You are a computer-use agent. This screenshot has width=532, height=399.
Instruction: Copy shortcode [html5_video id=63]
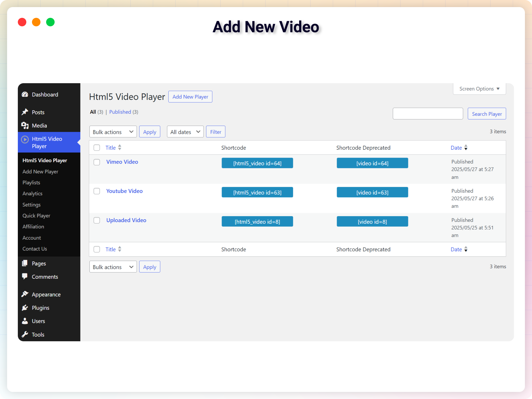click(x=257, y=192)
